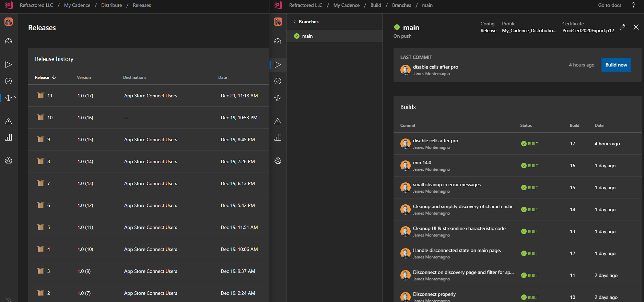Open the Go to docs link
Viewport: 644px width, 302px height.
tap(610, 5)
